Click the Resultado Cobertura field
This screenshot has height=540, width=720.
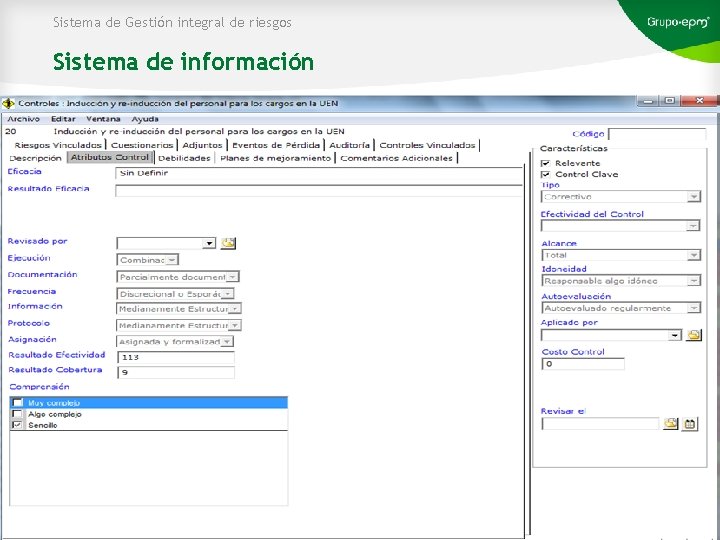176,372
